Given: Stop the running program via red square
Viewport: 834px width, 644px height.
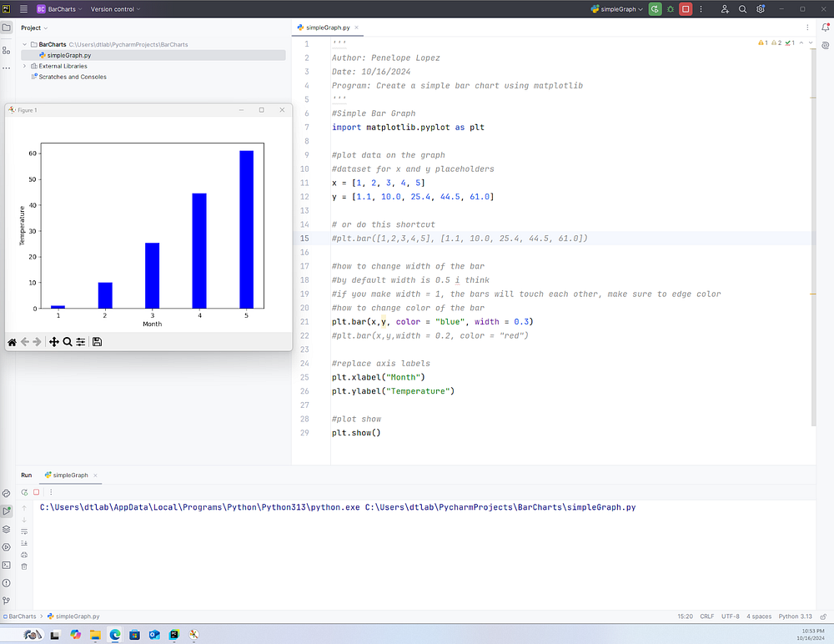Looking at the screenshot, I should coord(686,9).
